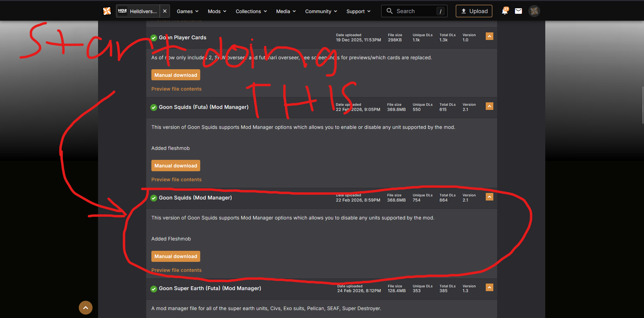Preview file contents of Goon Squids (Futa)
This screenshot has width=644, height=318.
176,179
